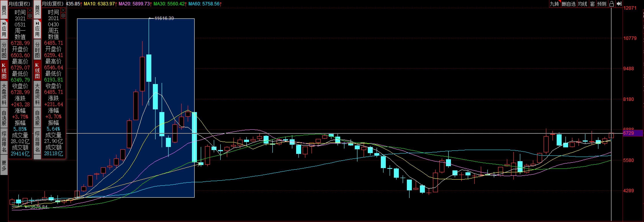The height and width of the screenshot is (222, 644).
Task: Click 删自选 to remove from watchlist
Action: (x=569, y=4)
